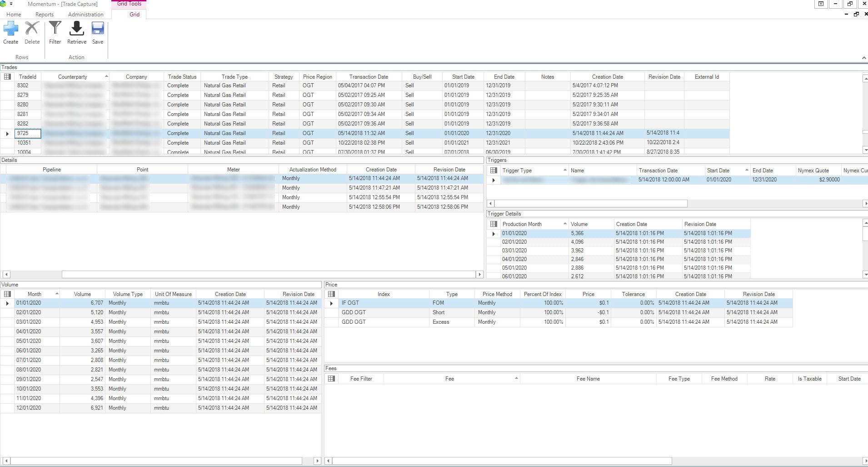
Task: Sort Details grid by Pipeline header
Action: point(52,170)
